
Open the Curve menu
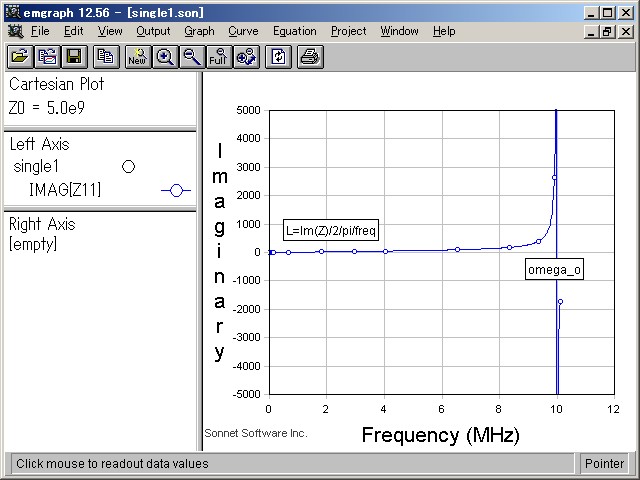243,31
